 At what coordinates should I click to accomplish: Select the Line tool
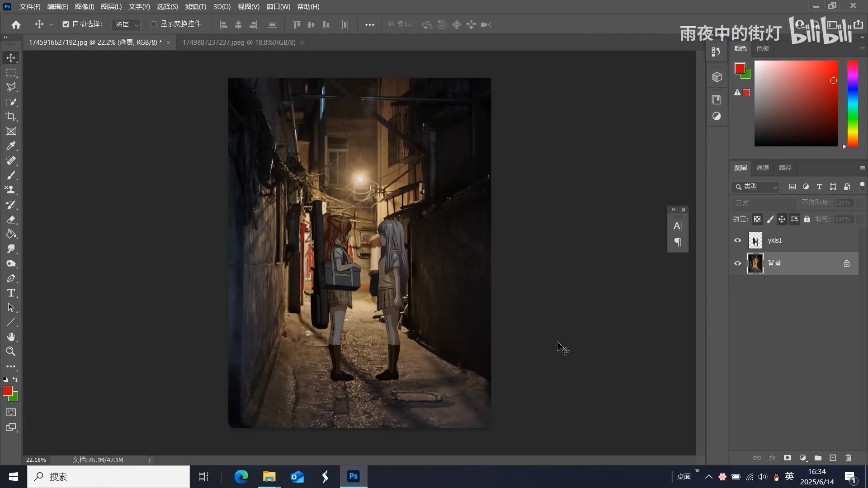11,322
